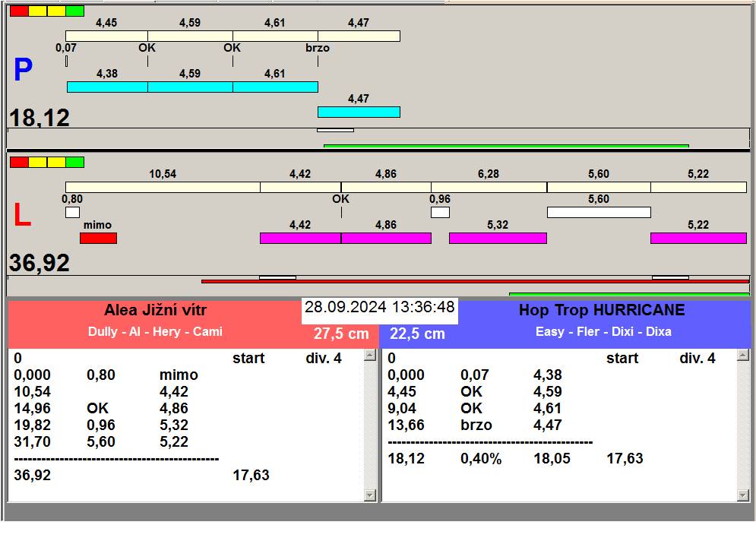Click the date and time 28.09.2024 13:36:48
756x544 pixels.
coord(380,307)
